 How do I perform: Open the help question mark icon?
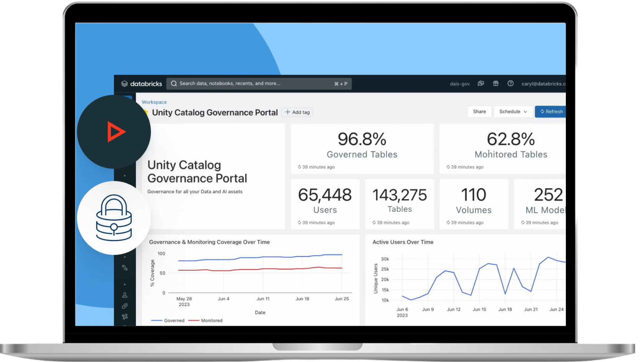(x=510, y=83)
